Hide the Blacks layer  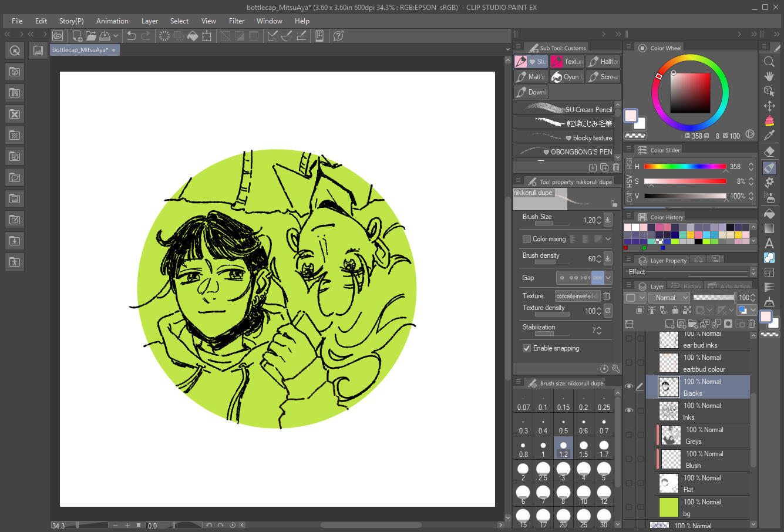click(x=629, y=386)
